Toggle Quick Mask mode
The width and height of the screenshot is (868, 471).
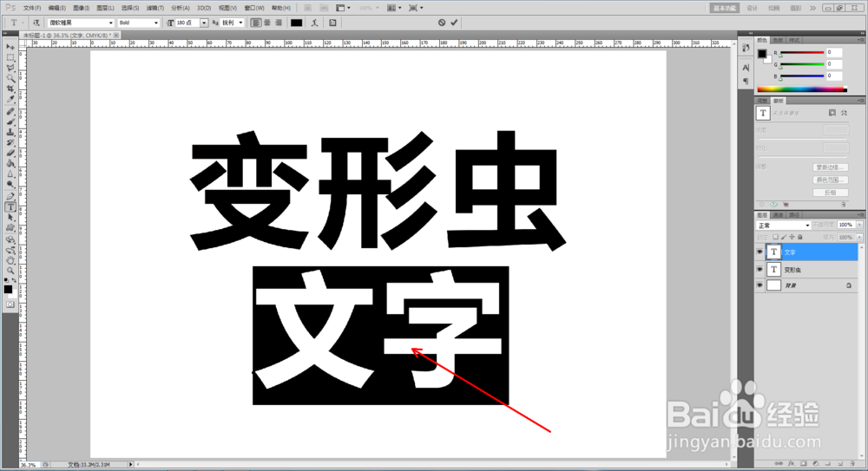[x=10, y=304]
